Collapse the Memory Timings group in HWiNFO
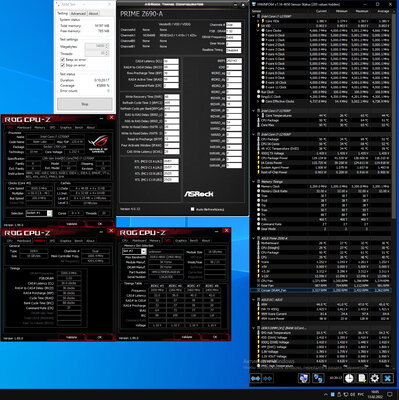 pos(254,182)
